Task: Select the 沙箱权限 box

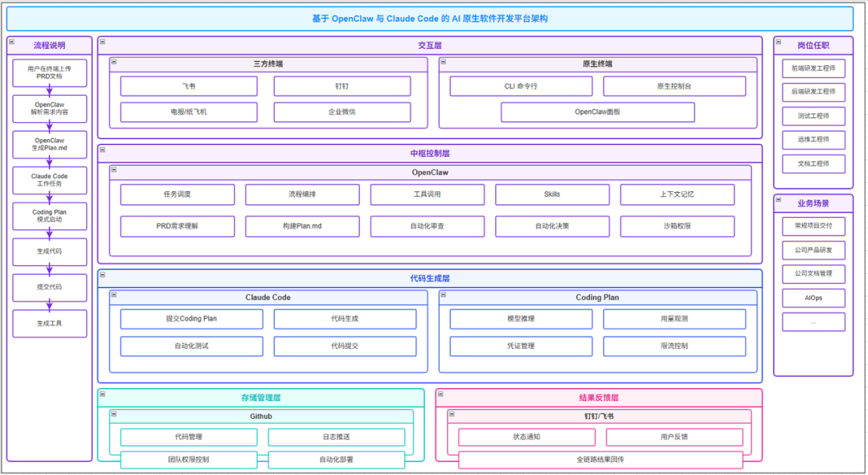Action: [677, 227]
